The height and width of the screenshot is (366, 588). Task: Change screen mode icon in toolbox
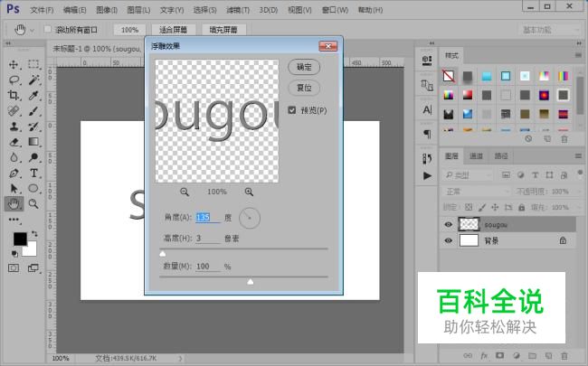(x=33, y=267)
